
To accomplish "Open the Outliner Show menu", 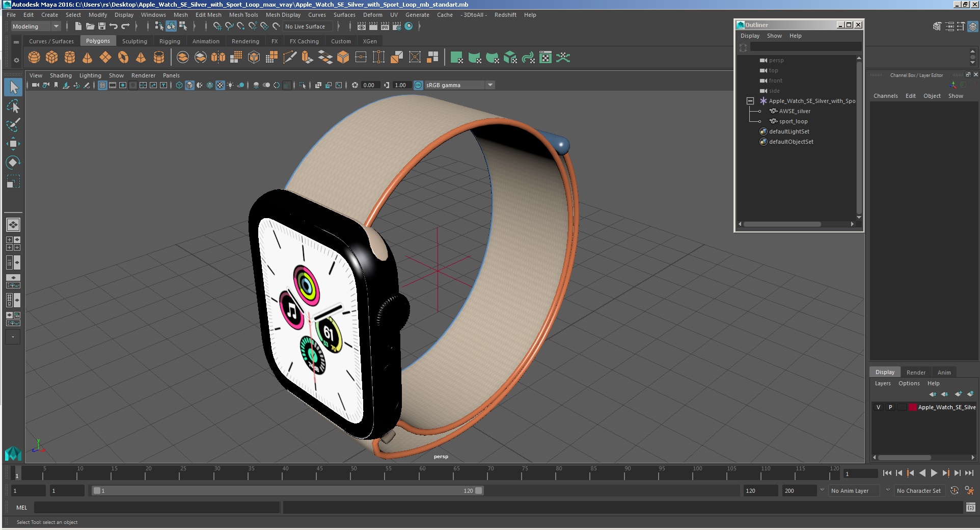I will click(774, 36).
